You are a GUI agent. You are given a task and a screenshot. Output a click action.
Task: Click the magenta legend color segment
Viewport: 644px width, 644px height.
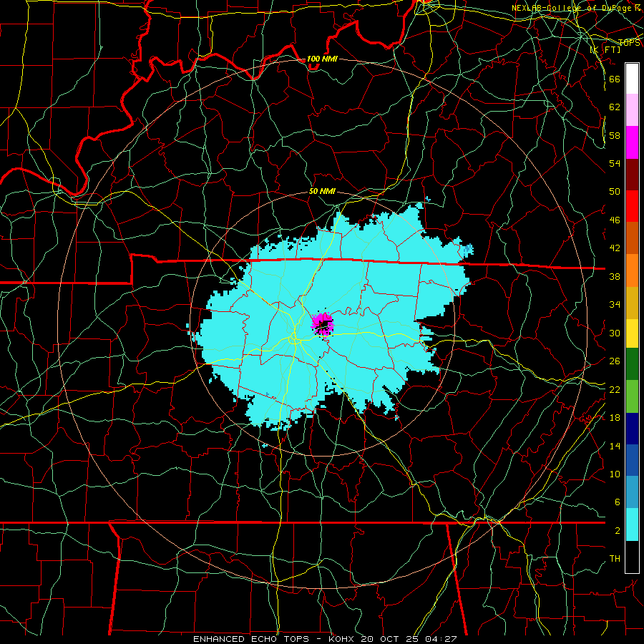[x=632, y=142]
